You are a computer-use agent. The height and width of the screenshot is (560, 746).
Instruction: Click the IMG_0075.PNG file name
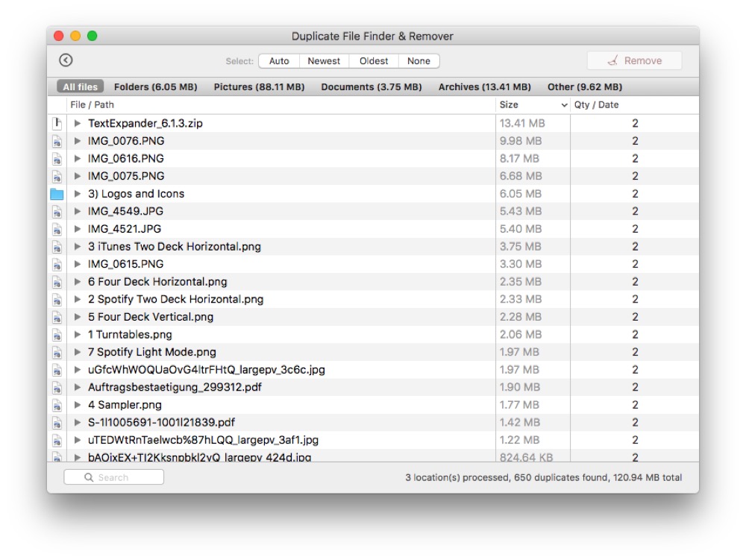click(x=126, y=177)
